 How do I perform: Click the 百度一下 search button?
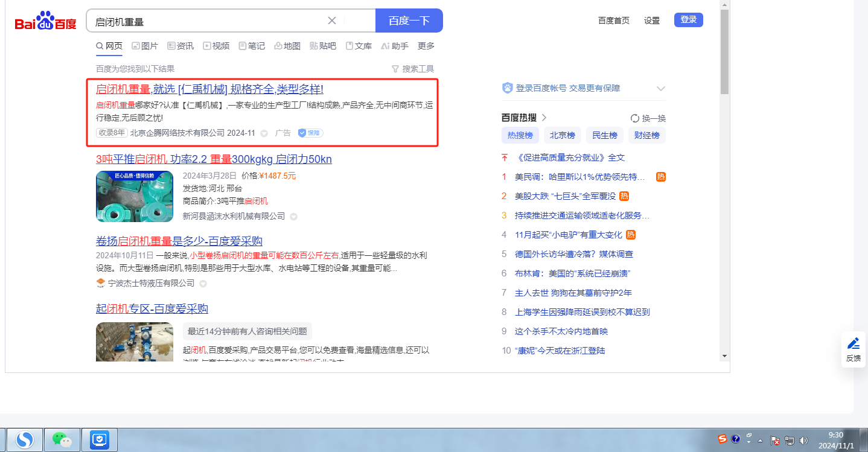point(409,21)
